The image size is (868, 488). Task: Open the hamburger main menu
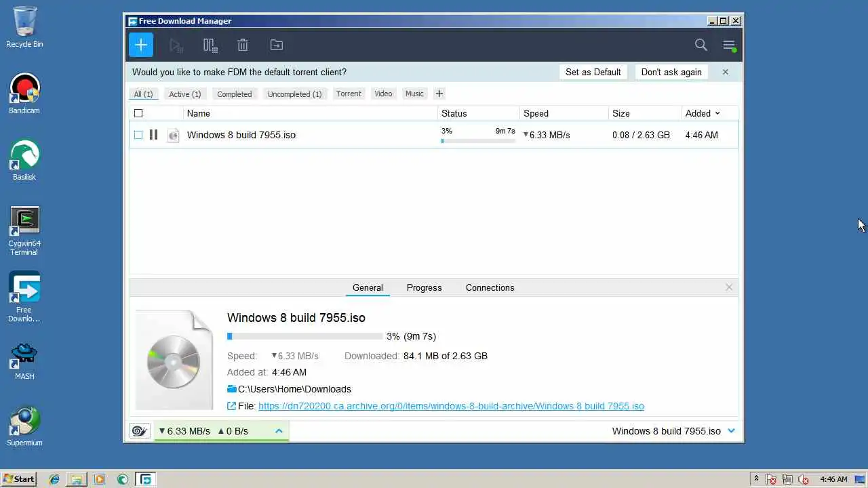[729, 45]
